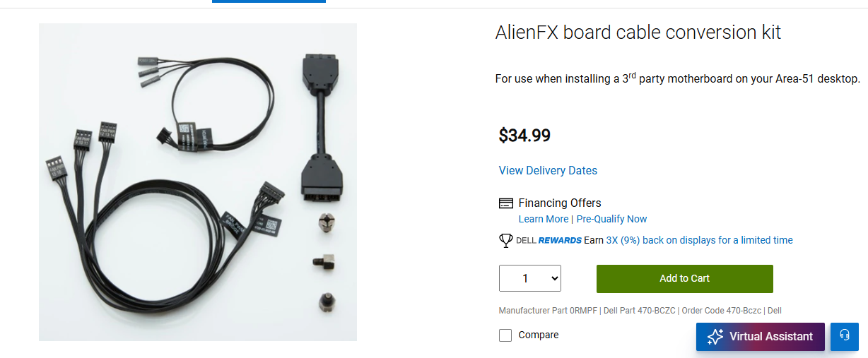This screenshot has width=868, height=358.
Task: Click the Dell Rewards logo text
Action: (x=549, y=240)
